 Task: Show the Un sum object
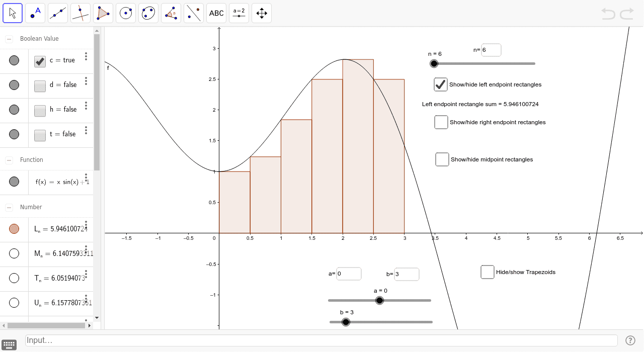pyautogui.click(x=14, y=303)
